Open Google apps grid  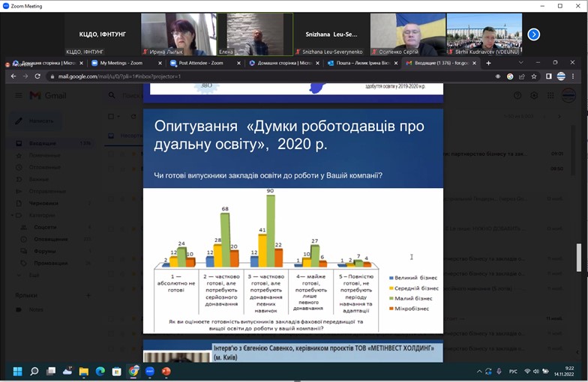550,96
